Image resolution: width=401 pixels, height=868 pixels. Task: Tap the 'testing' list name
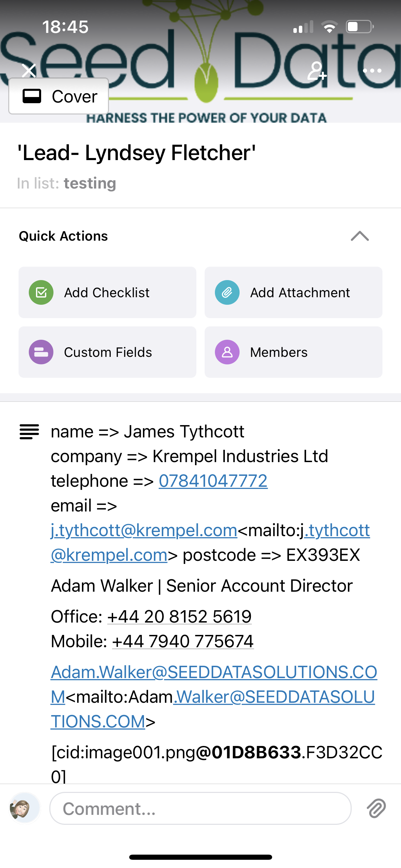[x=90, y=183]
